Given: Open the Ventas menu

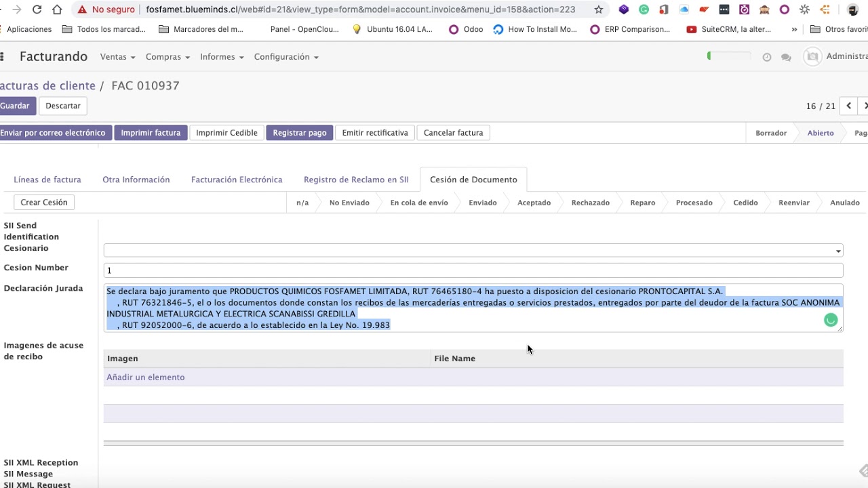Looking at the screenshot, I should pyautogui.click(x=117, y=57).
